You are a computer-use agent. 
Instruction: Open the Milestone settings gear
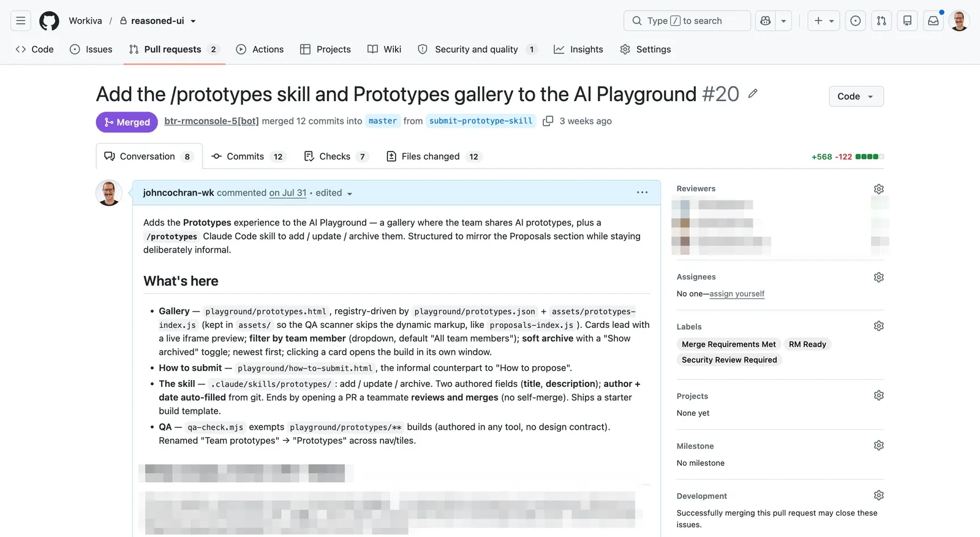tap(878, 446)
